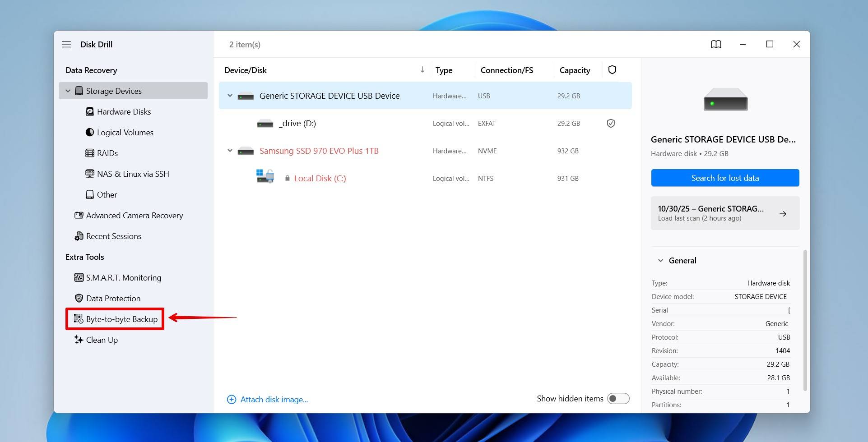868x442 pixels.
Task: Open Byte-to-byte Backup
Action: click(x=121, y=319)
